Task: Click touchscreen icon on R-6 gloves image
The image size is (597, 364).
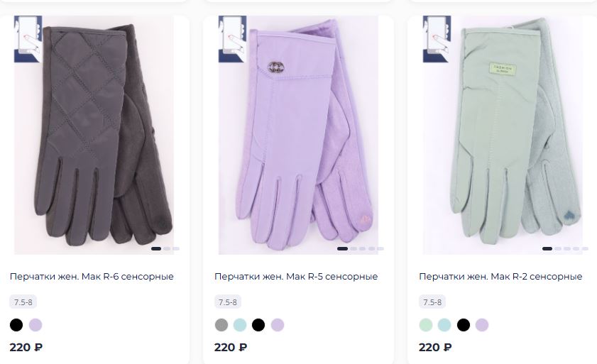Action: (28, 39)
